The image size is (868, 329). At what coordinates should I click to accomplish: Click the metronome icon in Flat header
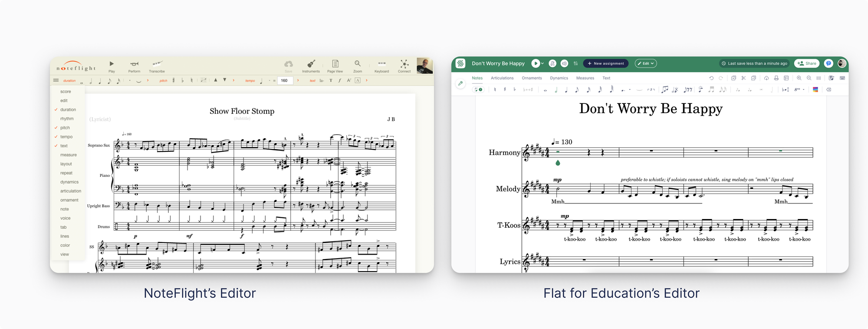552,63
